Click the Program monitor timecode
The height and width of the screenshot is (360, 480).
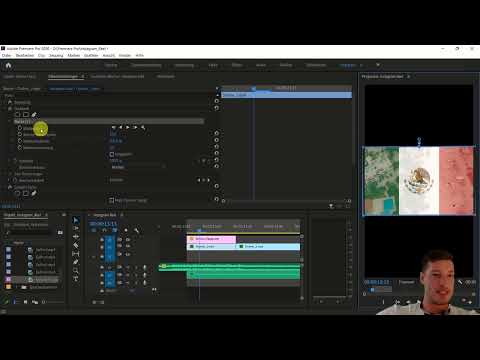377,282
